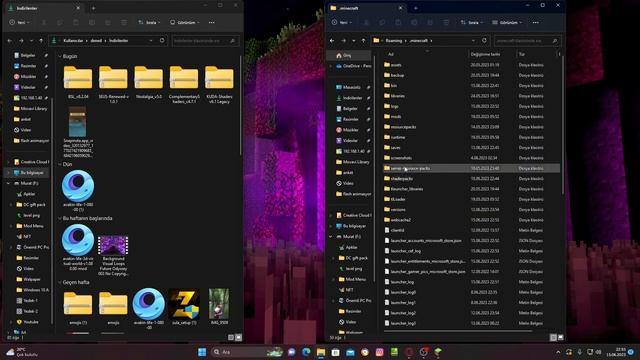
Task: Select the launcher_cef_log file
Action: 405,251
